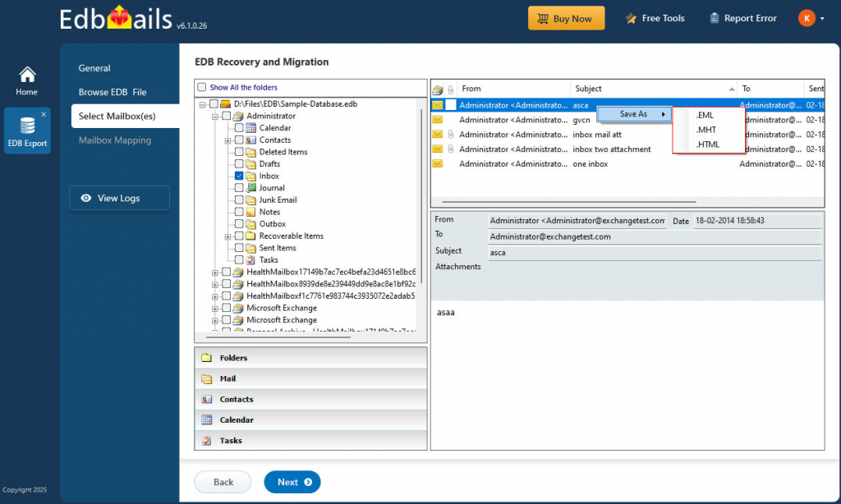Open the EDB Export sidebar icon
The width and height of the screenshot is (841, 504).
[x=27, y=131]
